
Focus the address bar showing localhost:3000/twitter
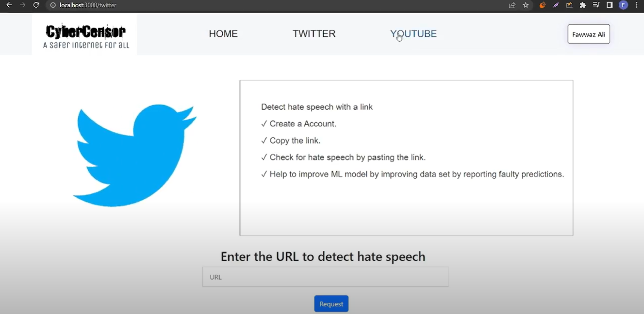(x=277, y=5)
